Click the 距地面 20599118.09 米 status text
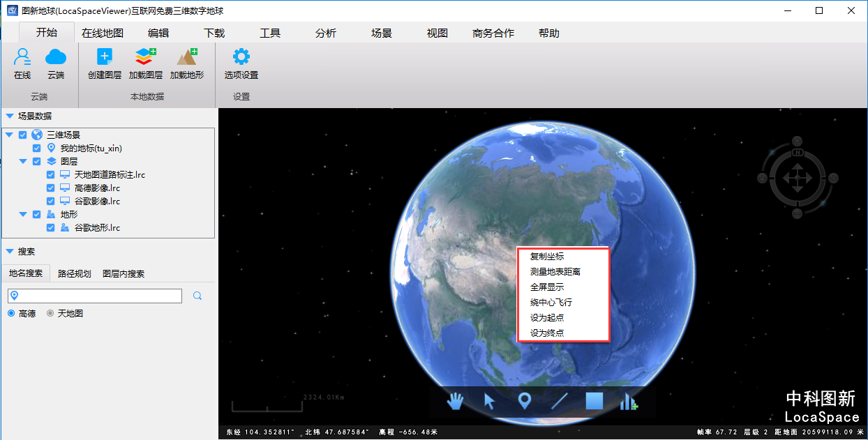Screen dimensions: 868x440 pyautogui.click(x=819, y=432)
